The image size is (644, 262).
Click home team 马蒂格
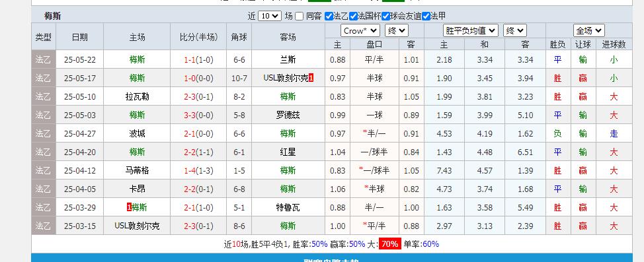[137, 170]
